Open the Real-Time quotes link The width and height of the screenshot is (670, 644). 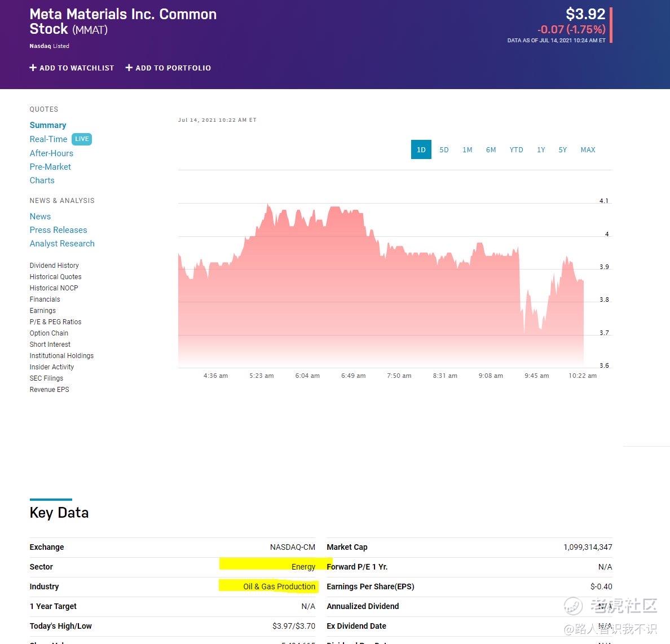click(49, 139)
